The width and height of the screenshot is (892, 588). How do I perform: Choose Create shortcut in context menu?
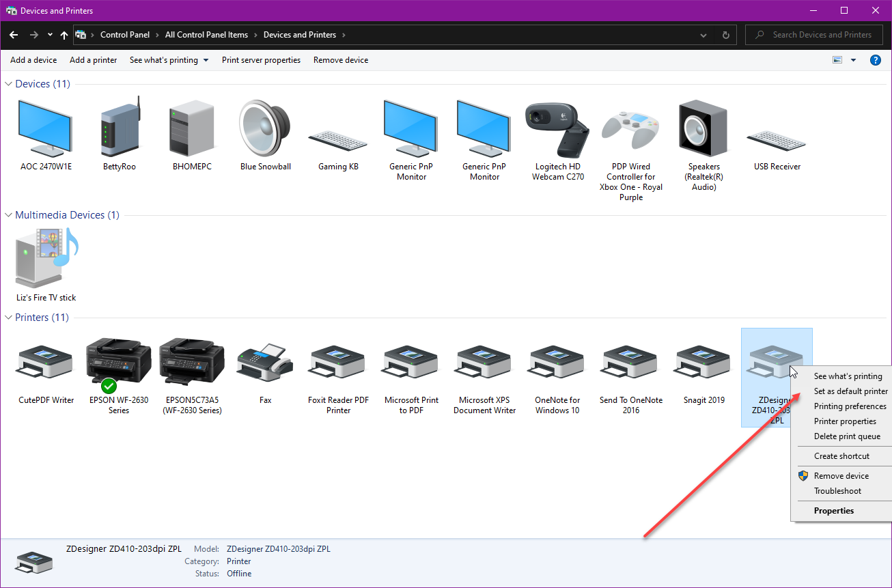[x=842, y=456]
